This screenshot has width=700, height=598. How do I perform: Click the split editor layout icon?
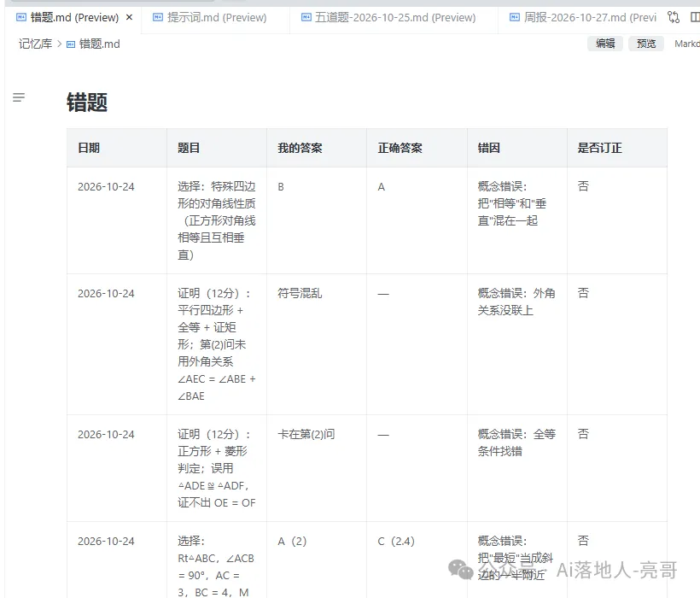(x=695, y=17)
